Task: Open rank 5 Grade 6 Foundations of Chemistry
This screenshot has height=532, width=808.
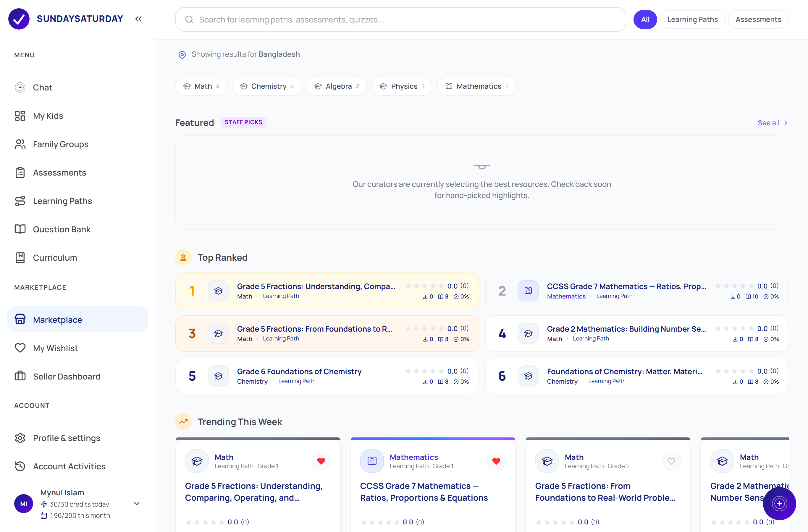Action: point(327,376)
